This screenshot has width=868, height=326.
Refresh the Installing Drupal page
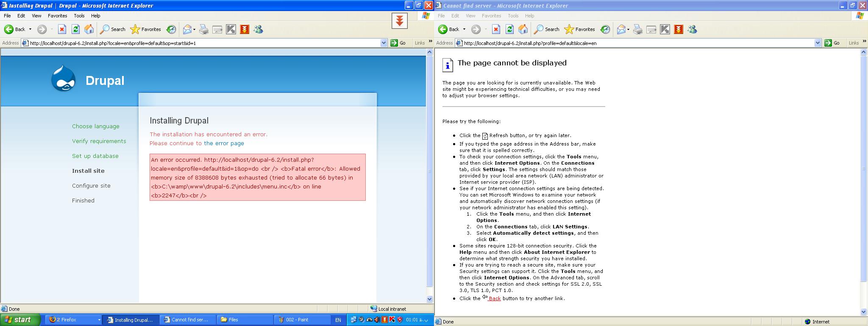coord(75,29)
